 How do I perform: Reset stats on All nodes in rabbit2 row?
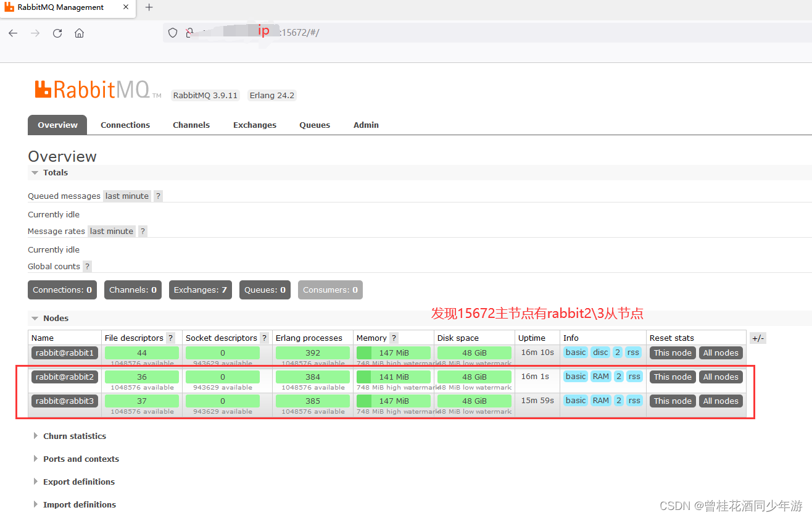721,377
